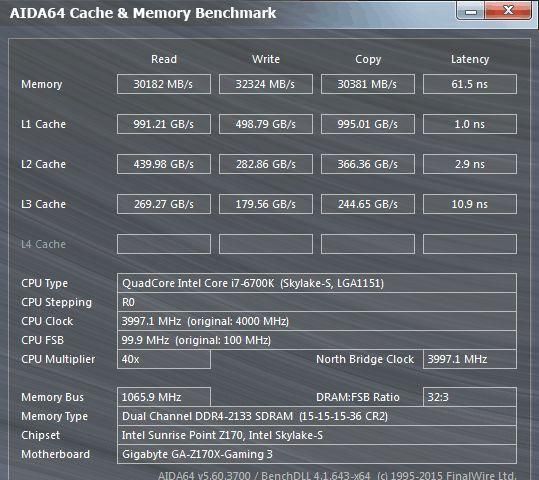539x480 pixels.
Task: Click the Memory Read result field
Action: [x=164, y=84]
